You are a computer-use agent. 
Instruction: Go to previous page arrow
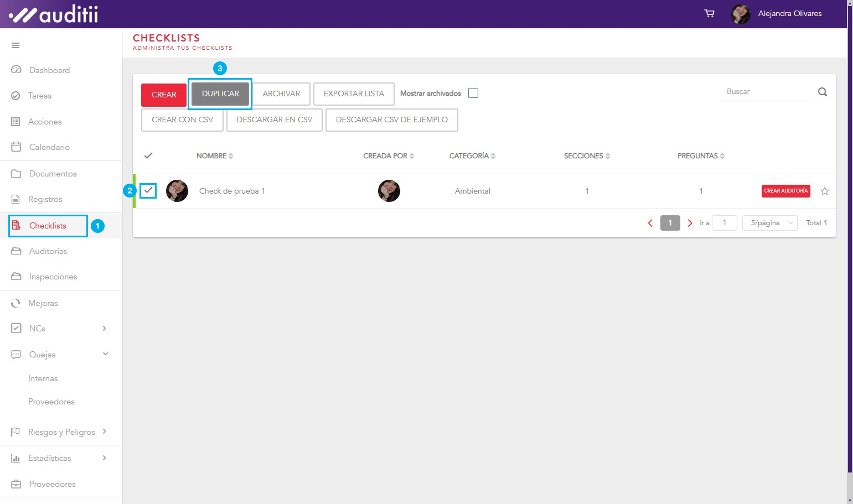[x=650, y=223]
